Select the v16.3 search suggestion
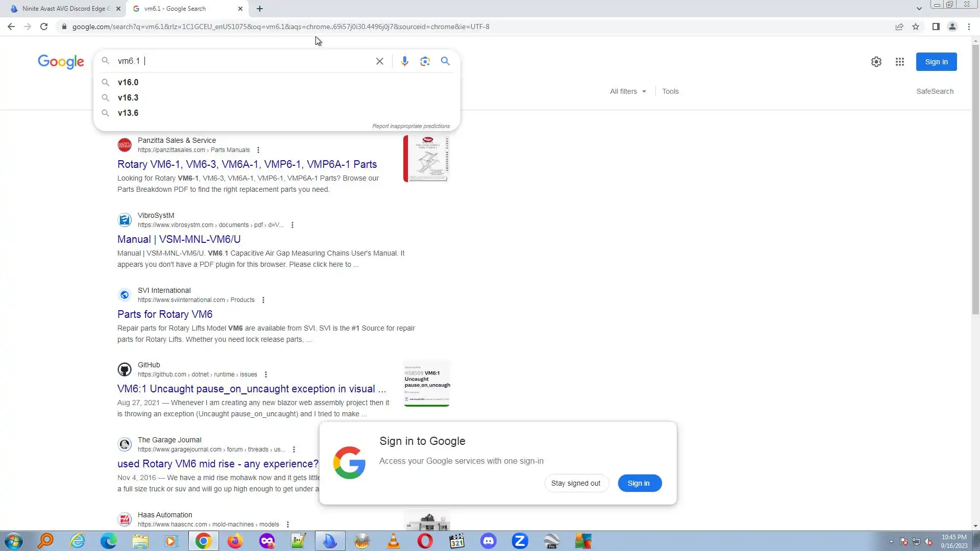The image size is (980, 551). click(x=128, y=97)
